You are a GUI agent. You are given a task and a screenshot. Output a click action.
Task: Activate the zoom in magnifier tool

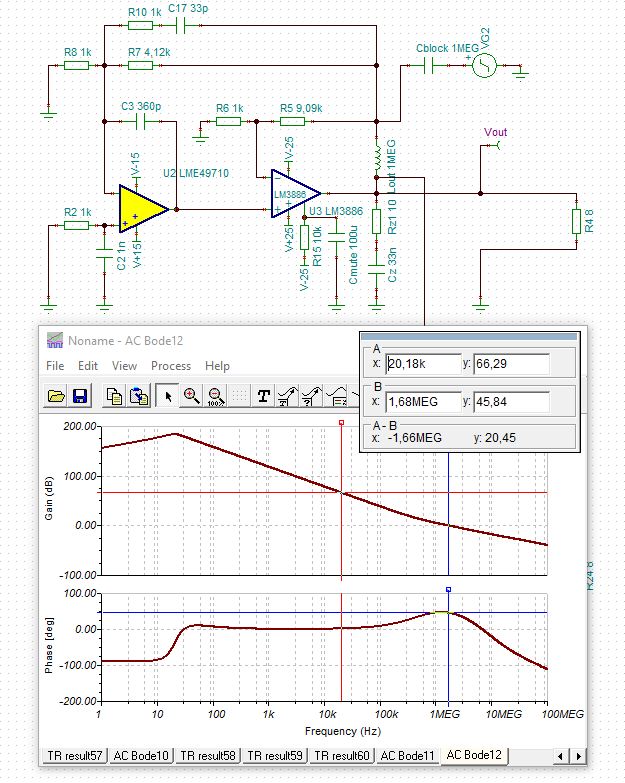191,396
